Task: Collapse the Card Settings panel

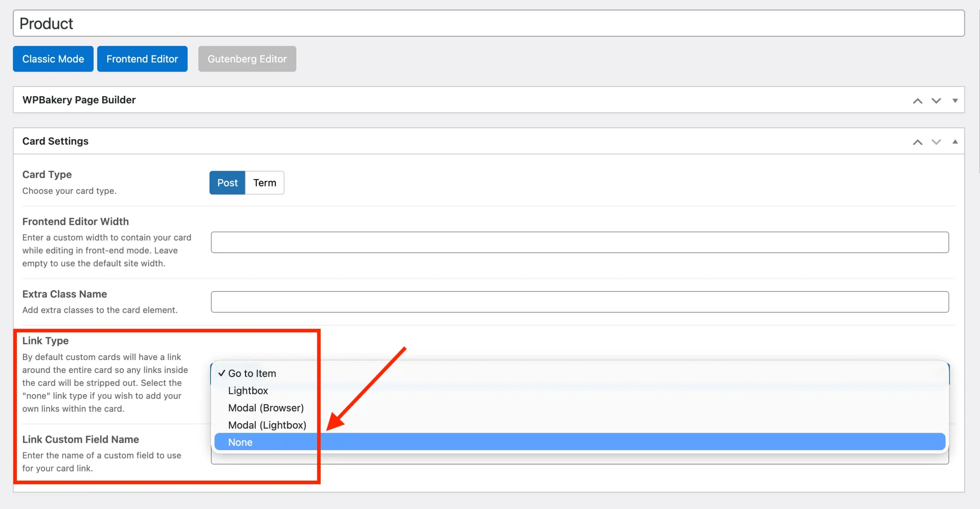Action: (x=955, y=142)
